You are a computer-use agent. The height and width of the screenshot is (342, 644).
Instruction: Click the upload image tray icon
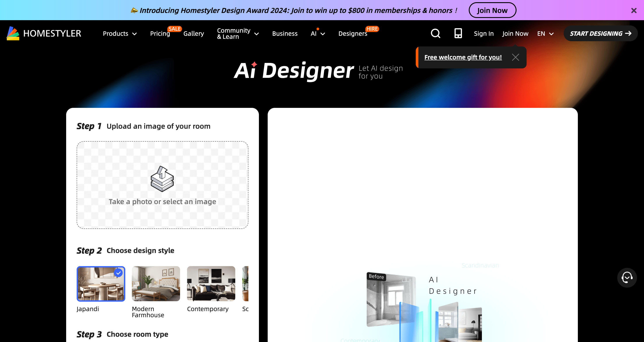pyautogui.click(x=162, y=179)
